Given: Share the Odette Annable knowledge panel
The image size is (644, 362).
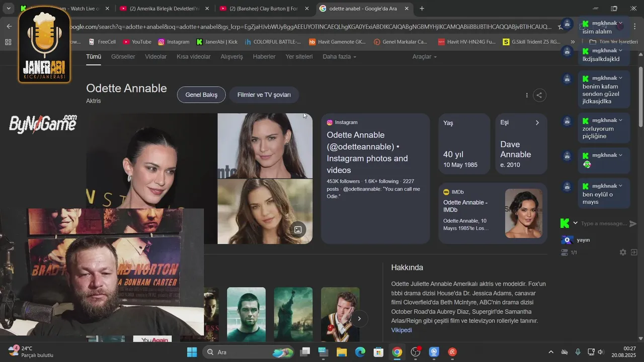Looking at the screenshot, I should pyautogui.click(x=539, y=95).
